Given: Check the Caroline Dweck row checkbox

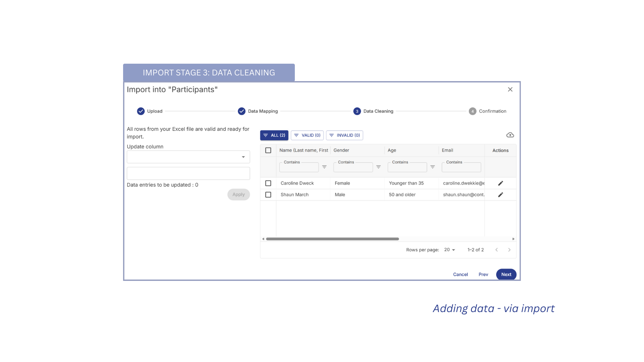Looking at the screenshot, I should (x=268, y=183).
